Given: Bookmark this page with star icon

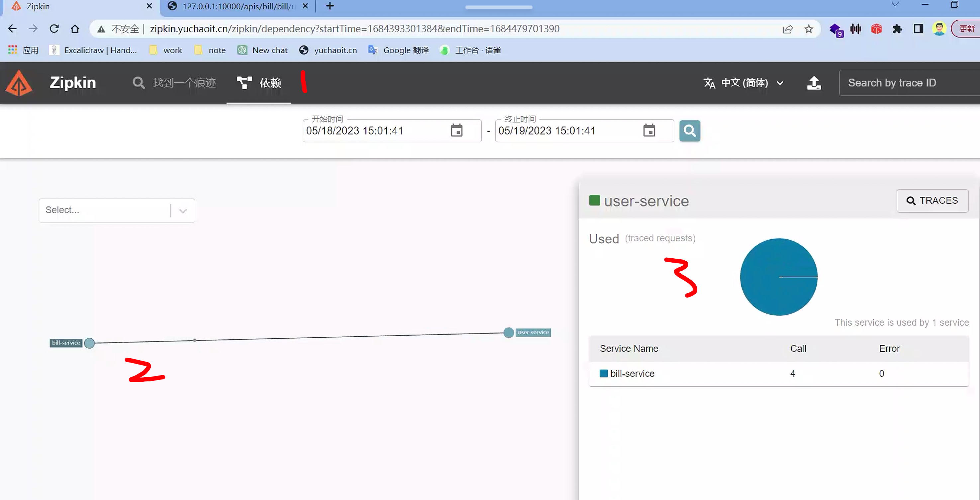Looking at the screenshot, I should (x=809, y=29).
